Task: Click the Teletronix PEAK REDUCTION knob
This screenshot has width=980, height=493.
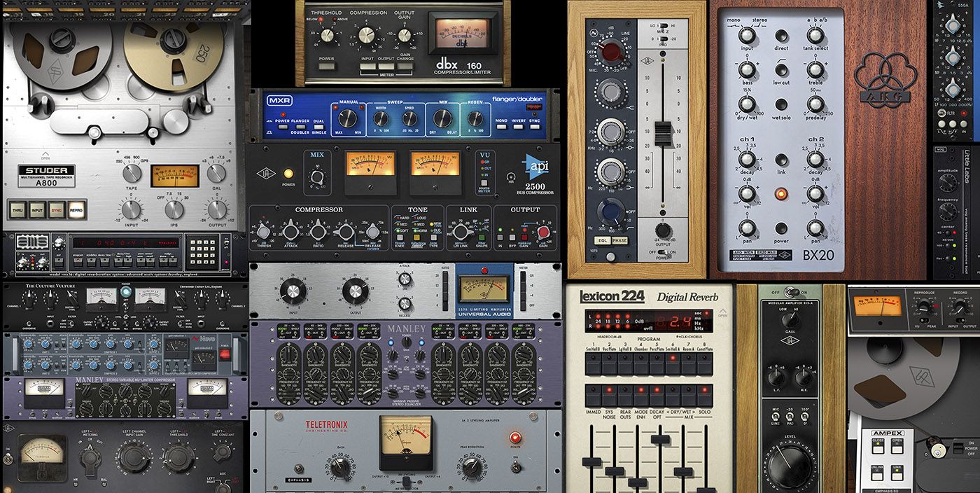Action: point(475,466)
